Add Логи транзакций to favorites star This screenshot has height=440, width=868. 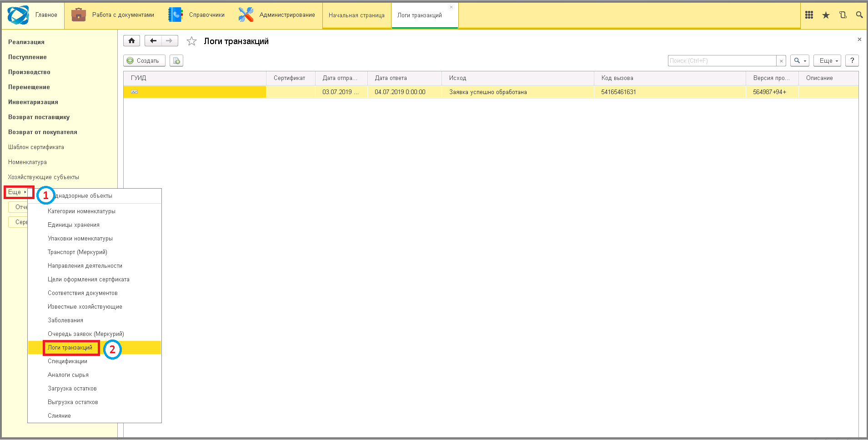191,41
